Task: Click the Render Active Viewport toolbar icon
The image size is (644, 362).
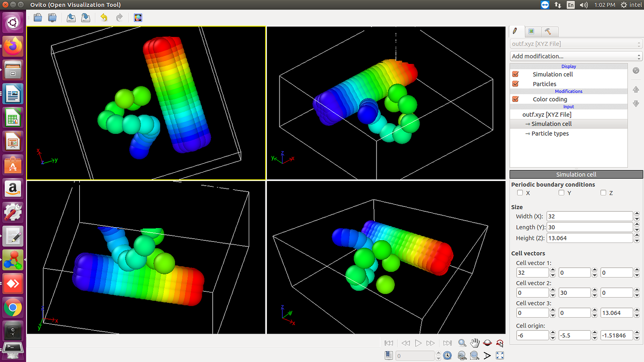Action: click(137, 17)
